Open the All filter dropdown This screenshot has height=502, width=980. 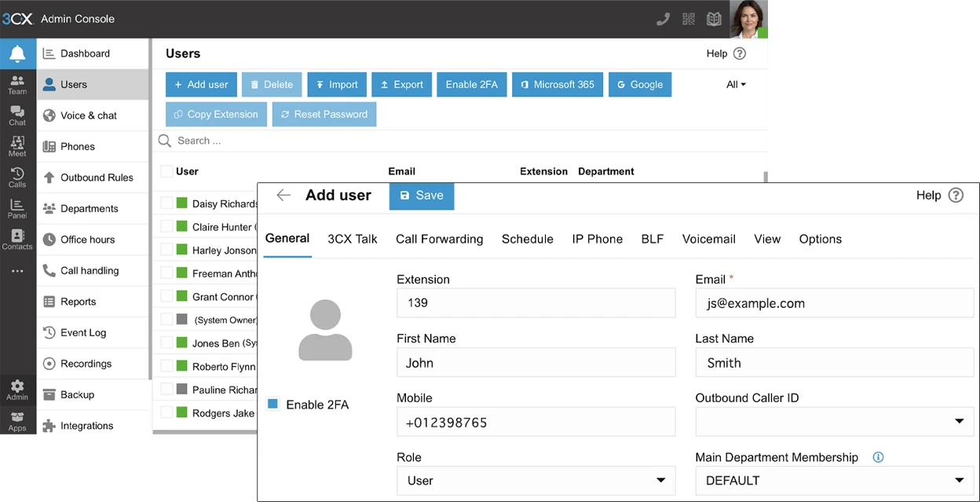click(x=736, y=85)
